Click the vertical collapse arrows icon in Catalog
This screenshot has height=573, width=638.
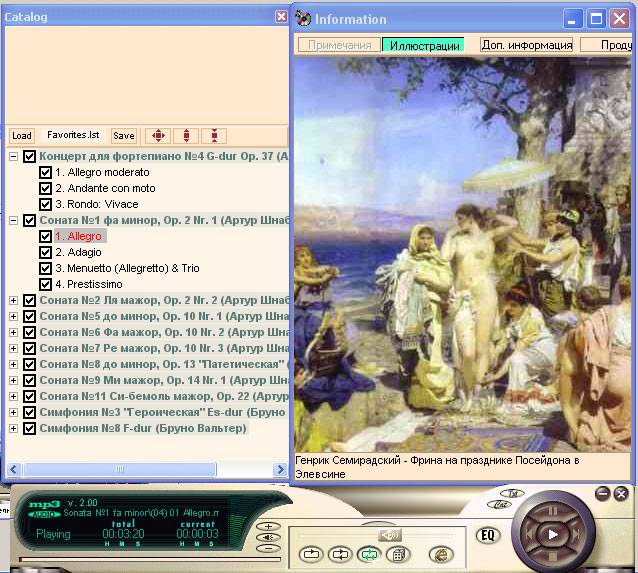214,136
